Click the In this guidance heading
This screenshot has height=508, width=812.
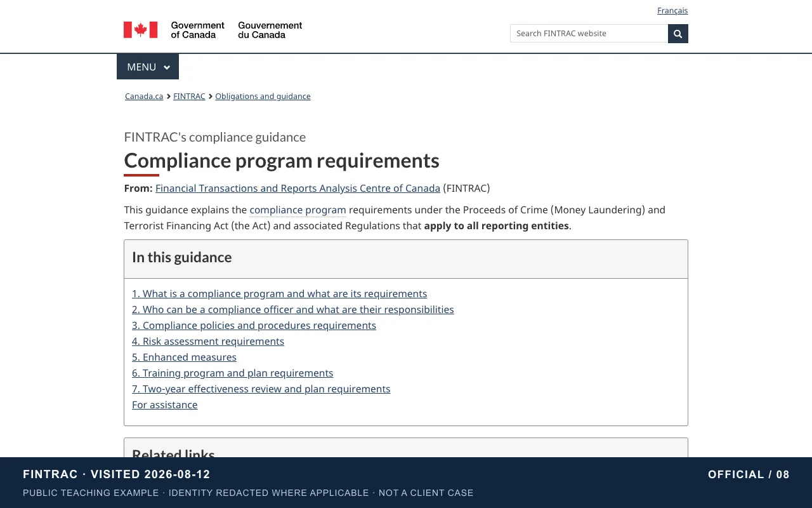tap(182, 257)
